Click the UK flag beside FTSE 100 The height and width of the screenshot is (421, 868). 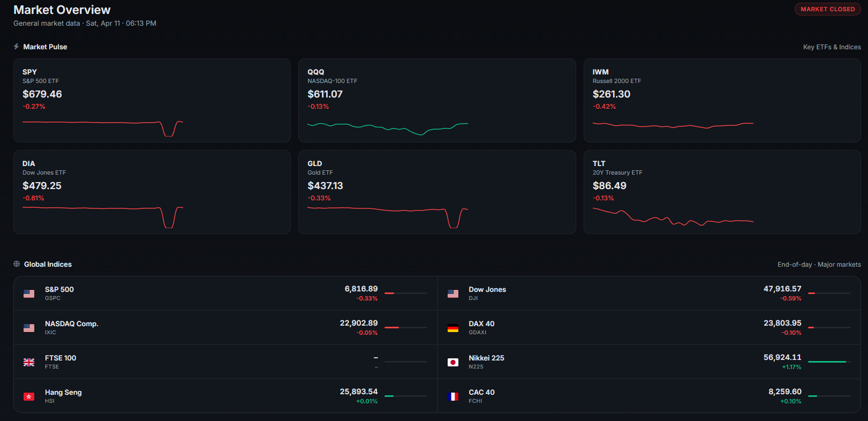point(29,362)
